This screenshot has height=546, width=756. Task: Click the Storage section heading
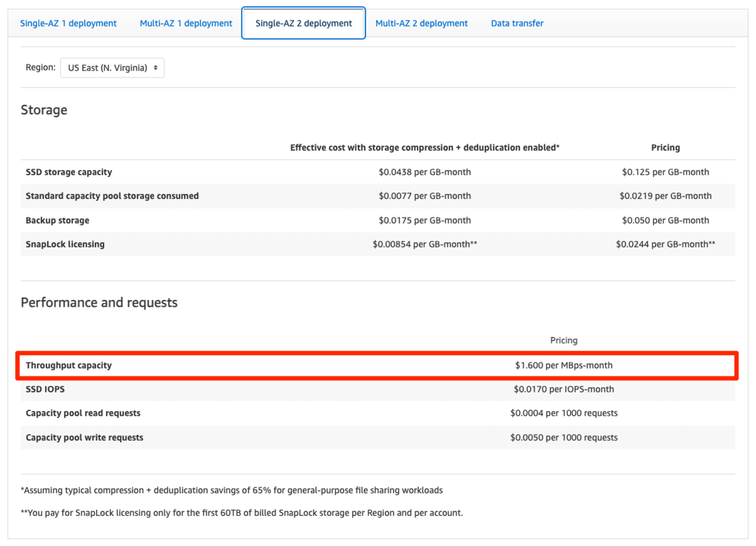tap(44, 110)
